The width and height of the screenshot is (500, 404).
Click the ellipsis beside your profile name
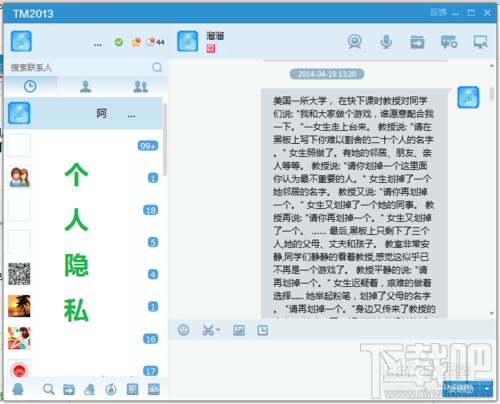coord(98,45)
